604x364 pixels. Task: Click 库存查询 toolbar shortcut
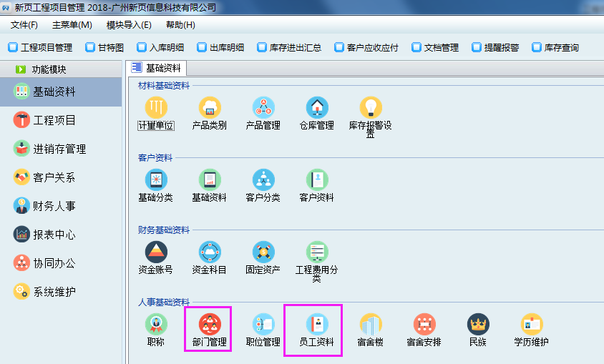tap(555, 47)
